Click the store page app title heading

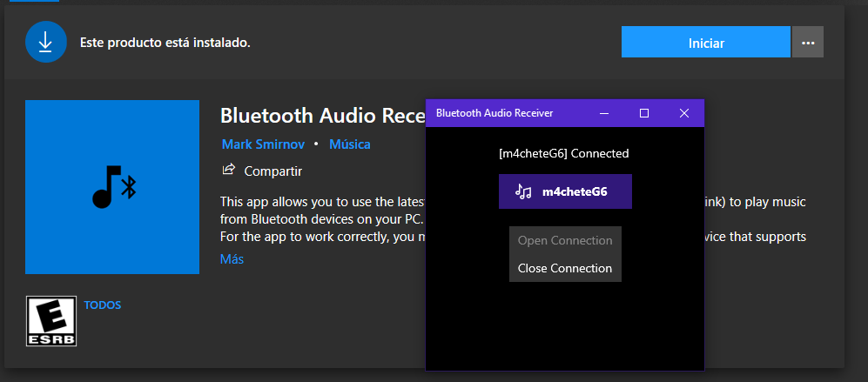(322, 116)
